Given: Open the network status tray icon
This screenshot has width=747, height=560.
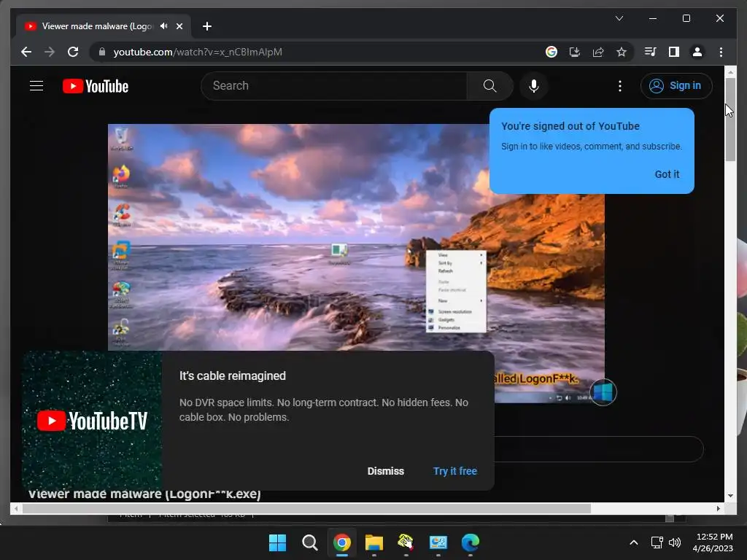Looking at the screenshot, I should 657,542.
